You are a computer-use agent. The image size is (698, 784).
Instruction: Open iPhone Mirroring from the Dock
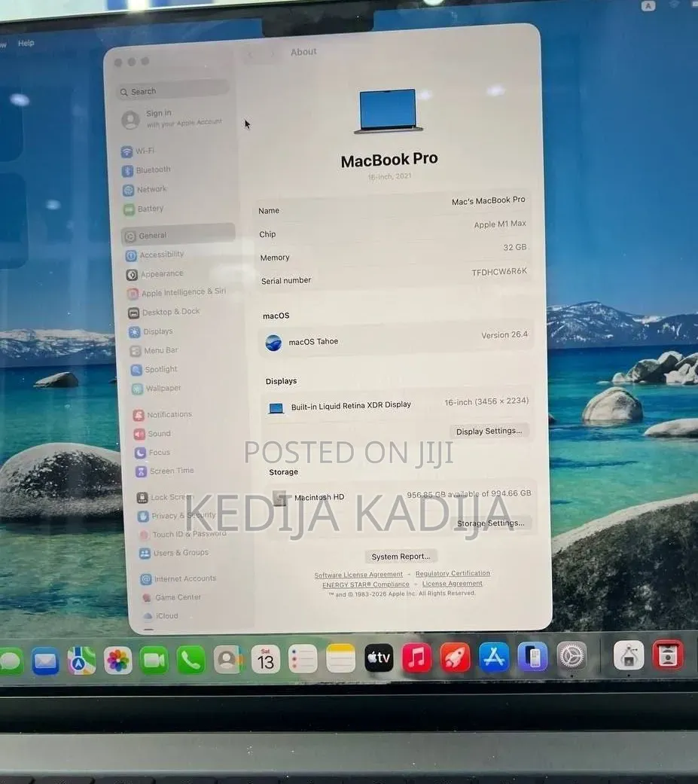(532, 657)
